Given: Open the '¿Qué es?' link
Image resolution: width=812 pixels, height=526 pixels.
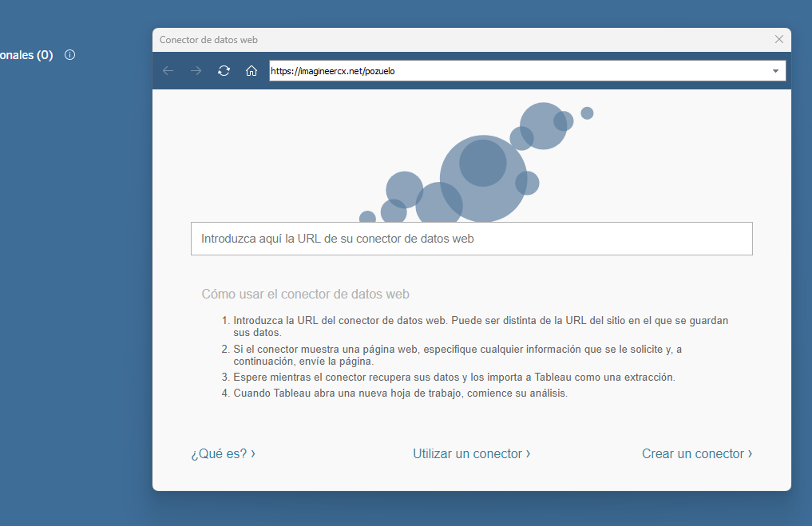Looking at the screenshot, I should click(223, 453).
